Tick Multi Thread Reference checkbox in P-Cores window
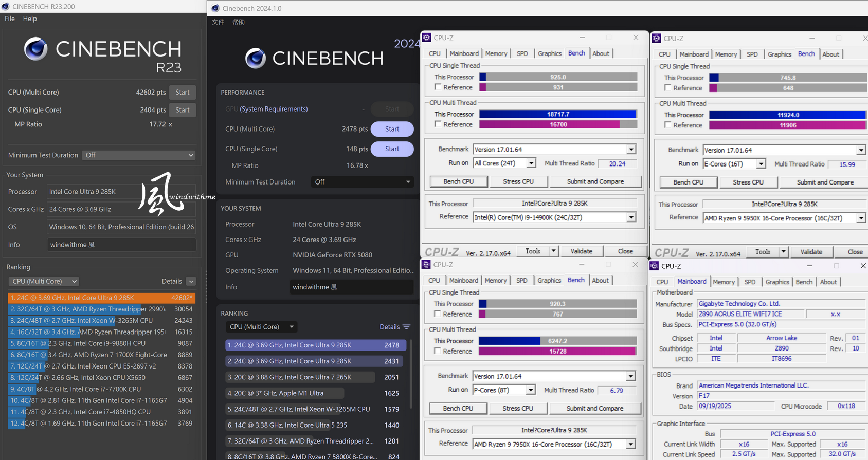 (438, 351)
